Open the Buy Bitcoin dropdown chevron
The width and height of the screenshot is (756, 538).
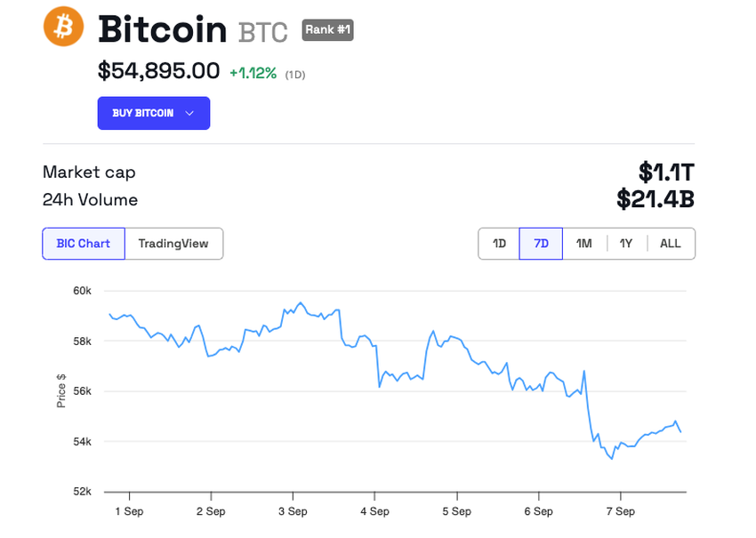(x=189, y=113)
